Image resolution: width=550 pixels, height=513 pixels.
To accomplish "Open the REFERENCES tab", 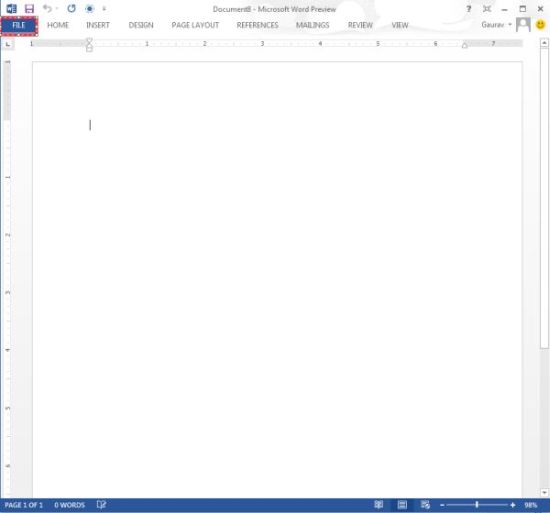I will tap(257, 25).
